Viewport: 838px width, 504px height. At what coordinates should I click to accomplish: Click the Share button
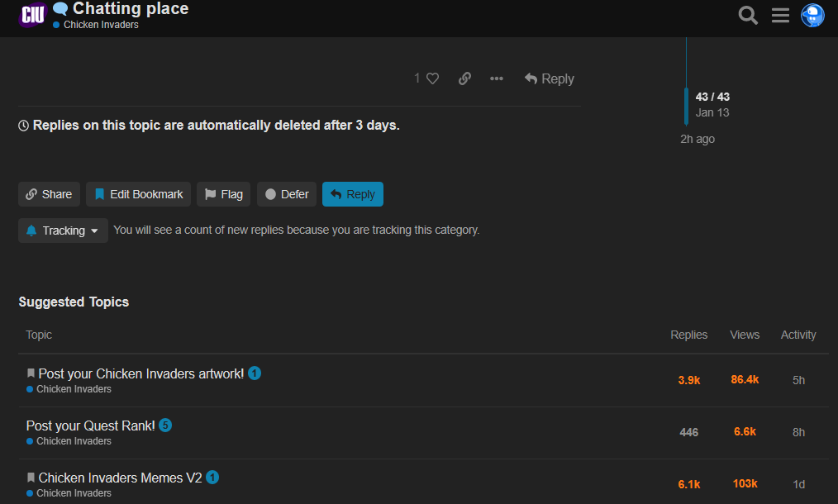click(49, 194)
